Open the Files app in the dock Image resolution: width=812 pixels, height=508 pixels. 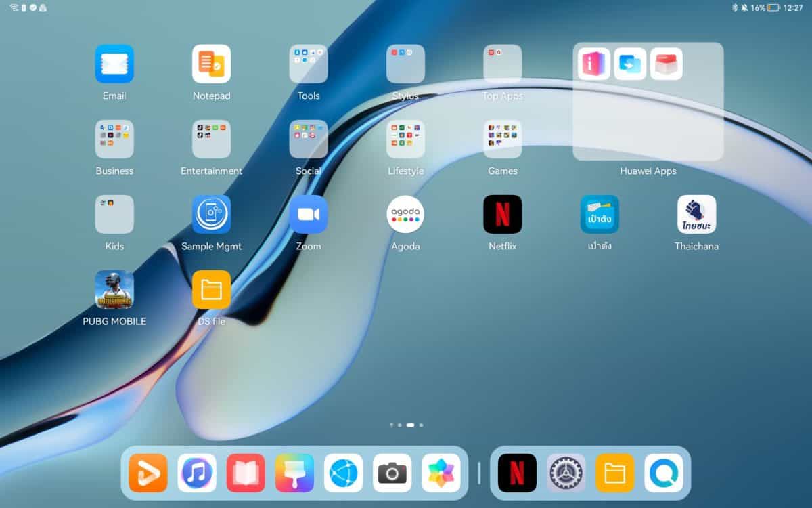coord(615,473)
